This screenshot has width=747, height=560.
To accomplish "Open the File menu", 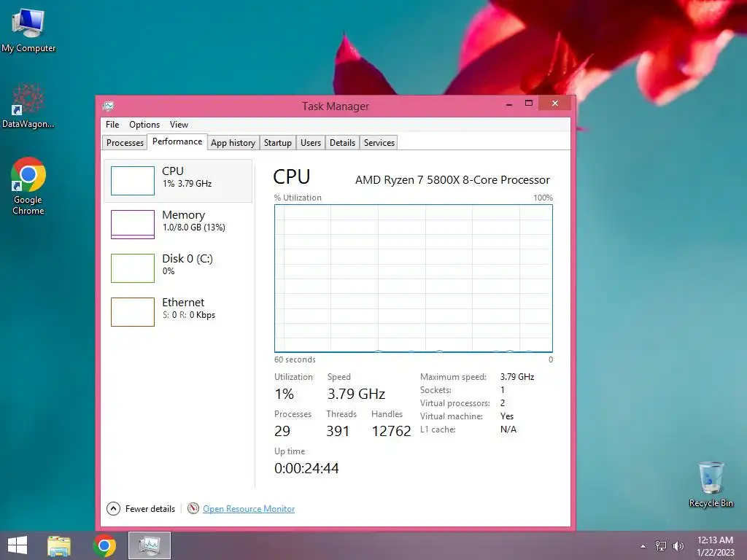I will (x=112, y=124).
